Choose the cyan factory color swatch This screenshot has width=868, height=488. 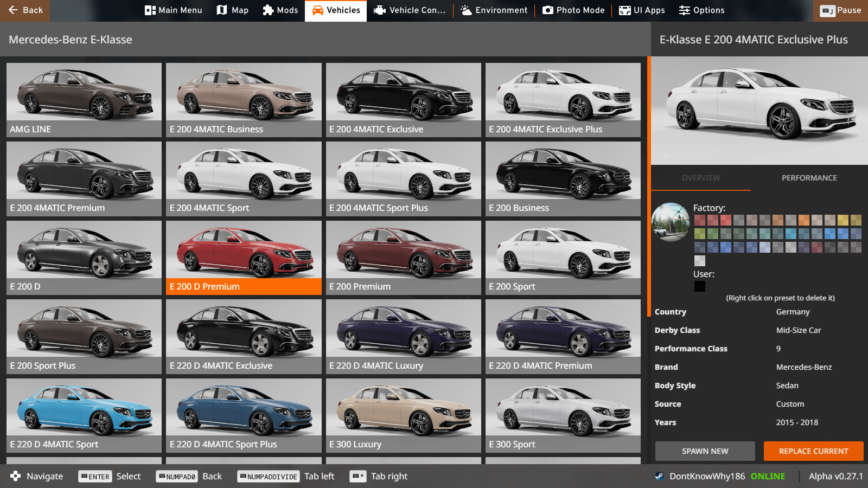coord(791,234)
